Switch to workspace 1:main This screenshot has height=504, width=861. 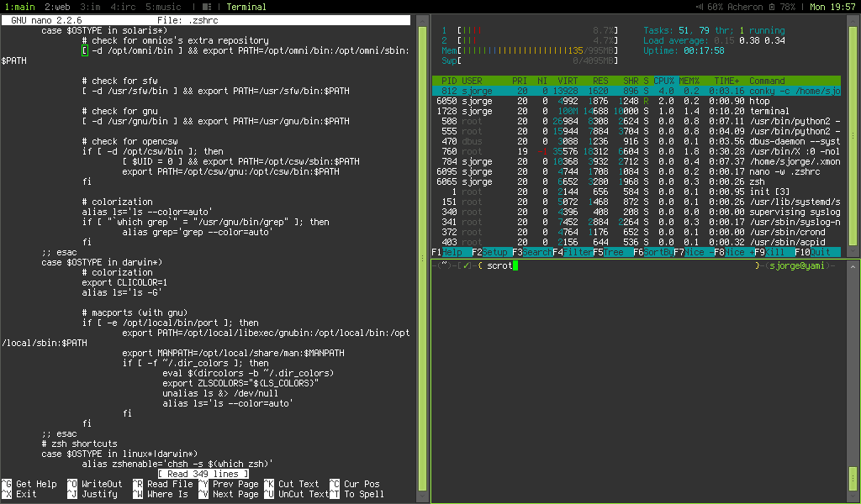click(x=20, y=7)
